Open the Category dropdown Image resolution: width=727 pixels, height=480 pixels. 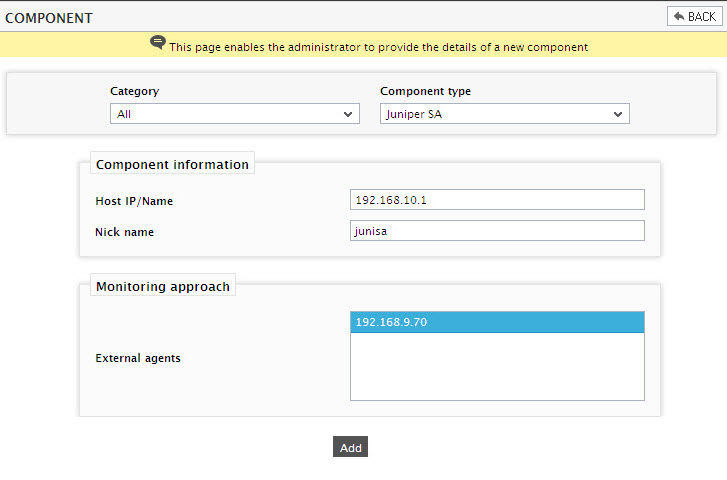click(x=235, y=114)
